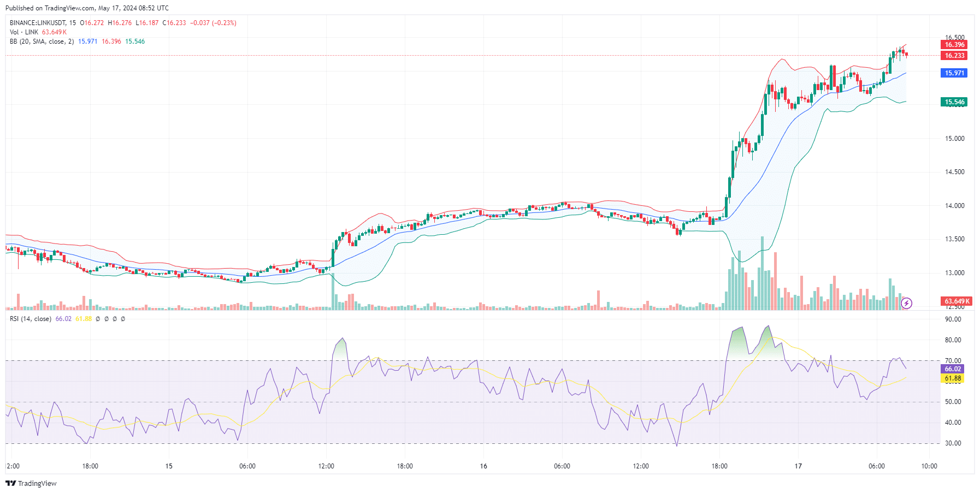Click the close value C16.233 in the legend

tap(174, 23)
